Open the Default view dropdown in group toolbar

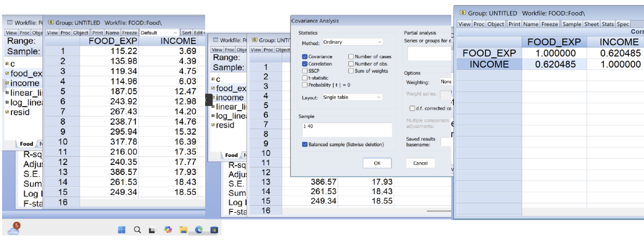tap(159, 33)
